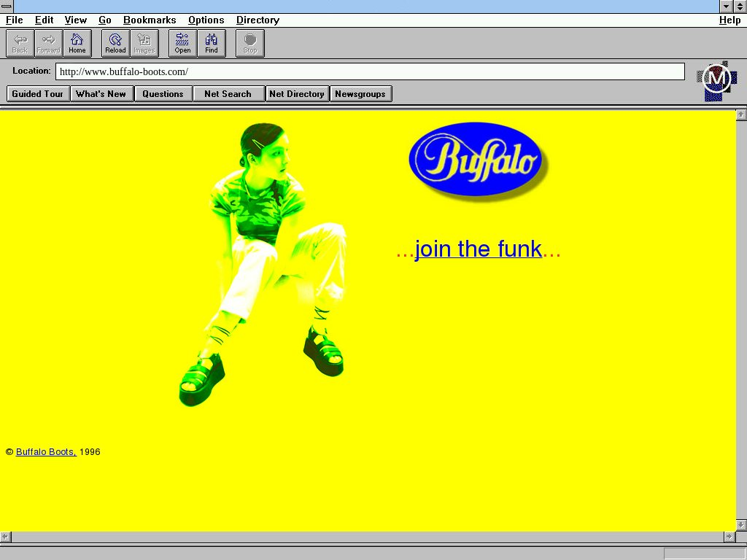747x560 pixels.
Task: Click the Buffalo Boots copyright link
Action: coord(46,452)
